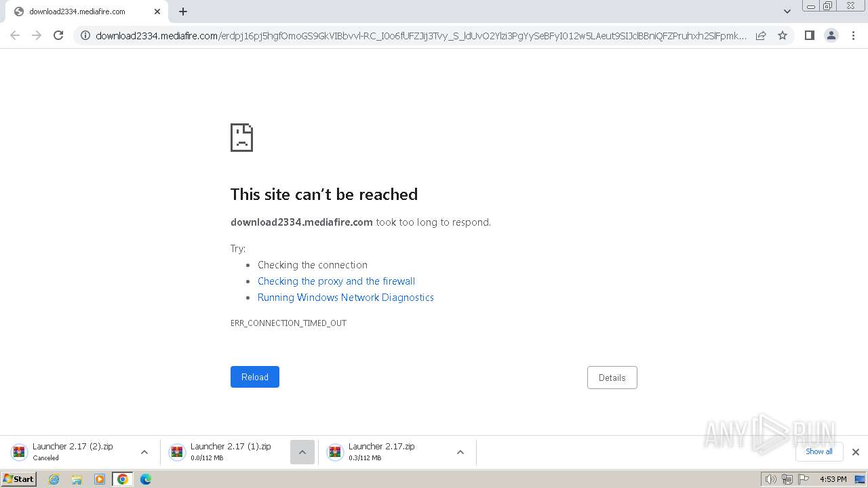
Task: Click the show desktop button
Action: click(860, 479)
